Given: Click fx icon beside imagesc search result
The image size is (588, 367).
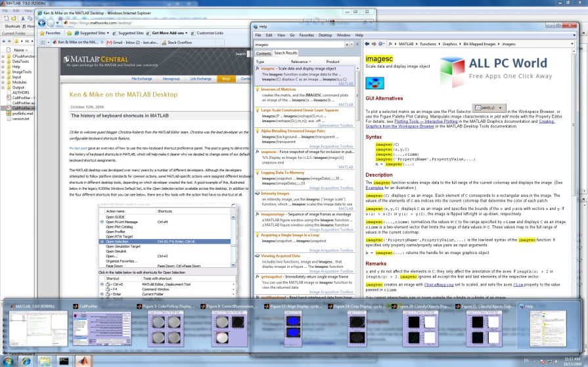Looking at the screenshot, I should (258, 68).
